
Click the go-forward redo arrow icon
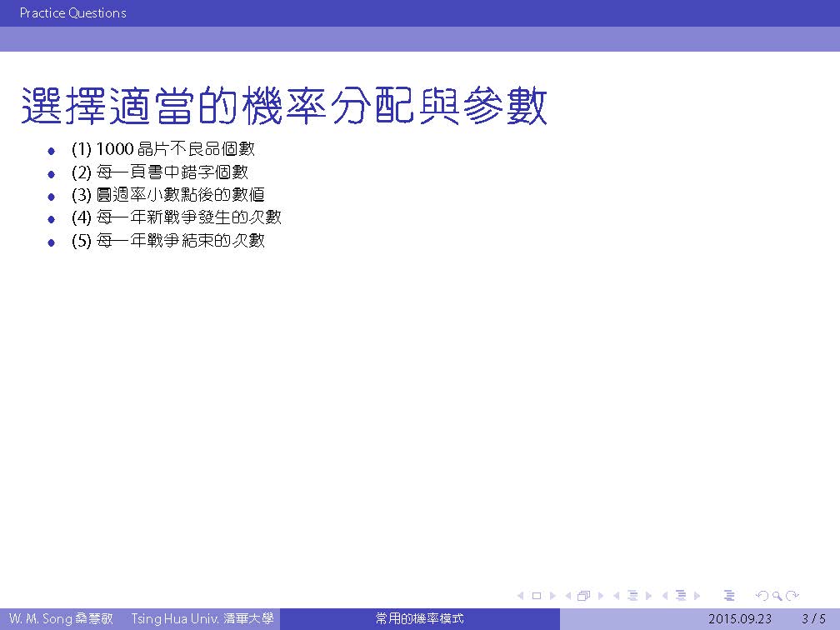click(x=793, y=596)
